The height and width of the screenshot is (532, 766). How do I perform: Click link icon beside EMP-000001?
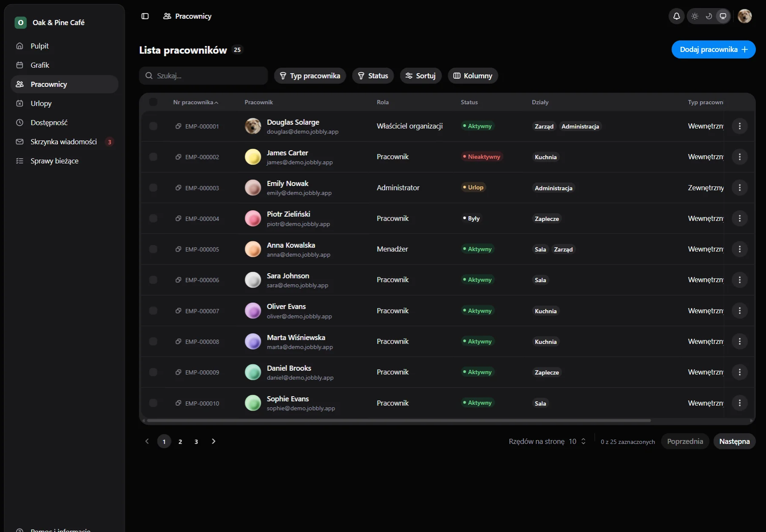pos(178,126)
